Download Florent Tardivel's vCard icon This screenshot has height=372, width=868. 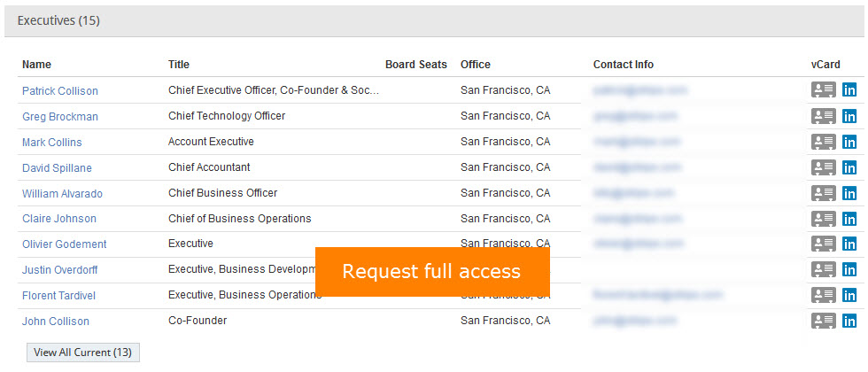[824, 296]
